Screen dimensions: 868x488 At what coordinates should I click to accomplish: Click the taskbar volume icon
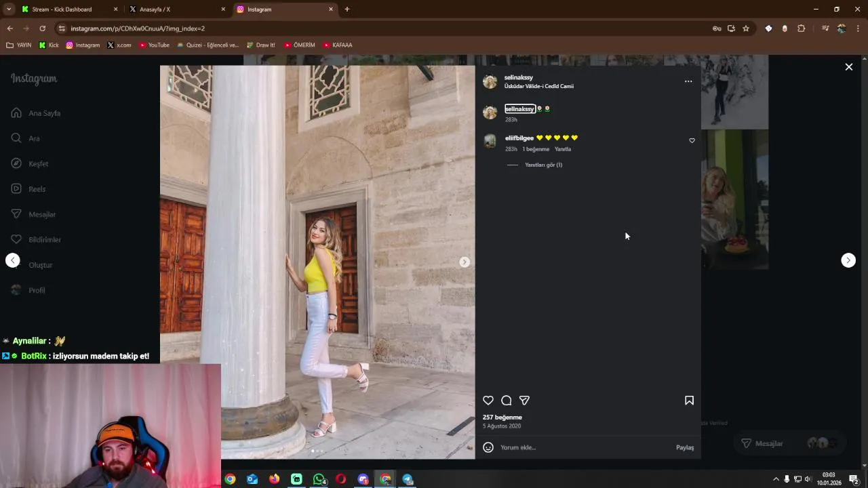pyautogui.click(x=808, y=479)
